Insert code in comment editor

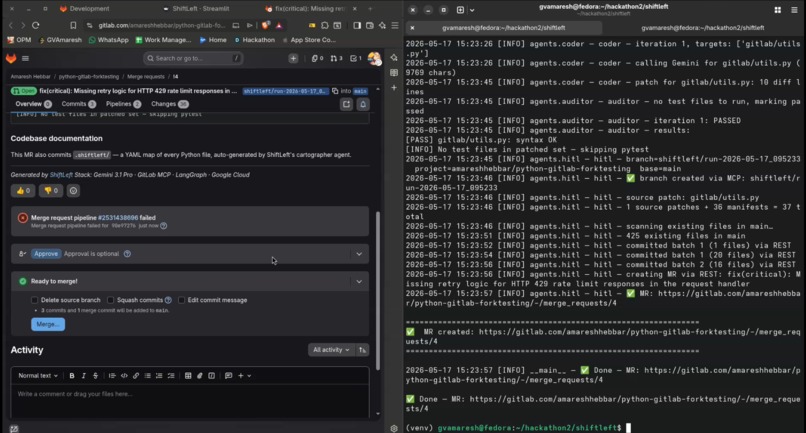point(124,376)
